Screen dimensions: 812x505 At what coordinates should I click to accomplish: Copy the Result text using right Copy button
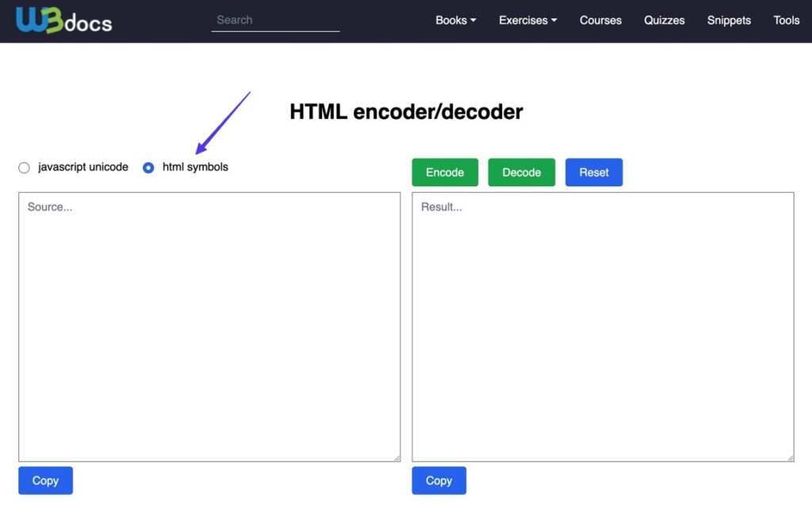(x=439, y=480)
